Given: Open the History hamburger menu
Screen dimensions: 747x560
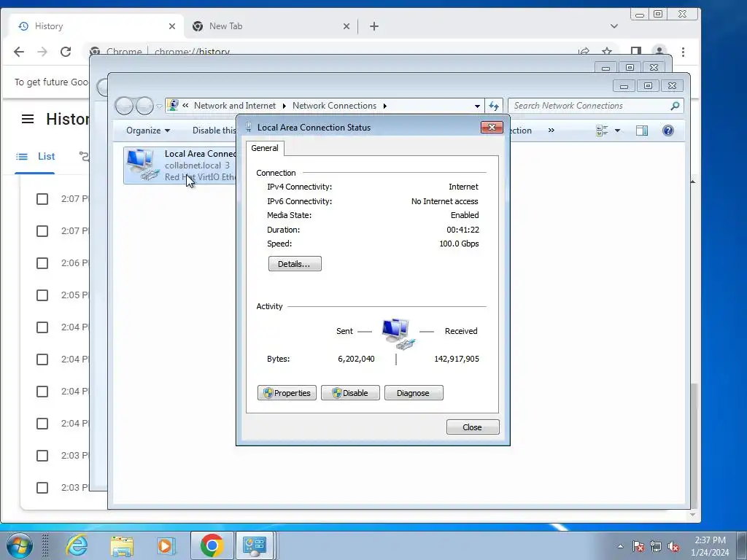Looking at the screenshot, I should point(28,119).
